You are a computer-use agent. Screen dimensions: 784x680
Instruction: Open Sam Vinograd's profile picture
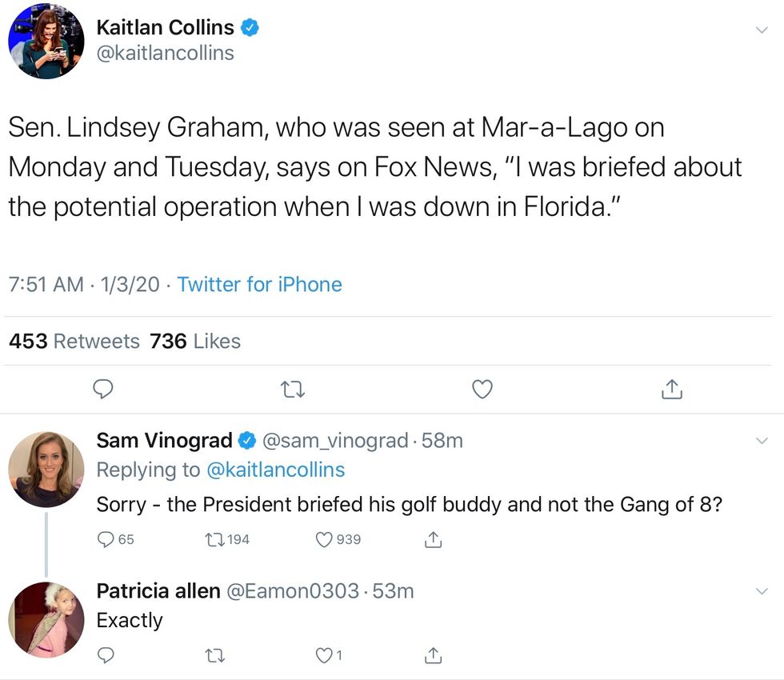coord(46,470)
